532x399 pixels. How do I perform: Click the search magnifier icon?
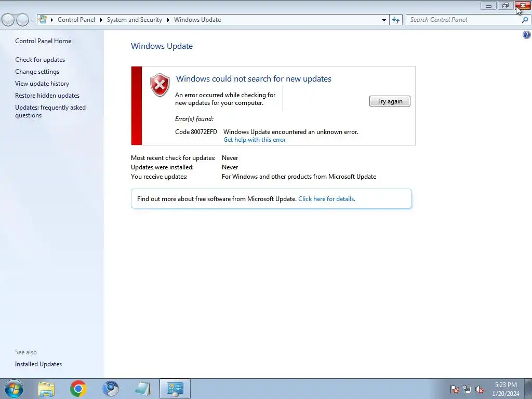point(525,20)
